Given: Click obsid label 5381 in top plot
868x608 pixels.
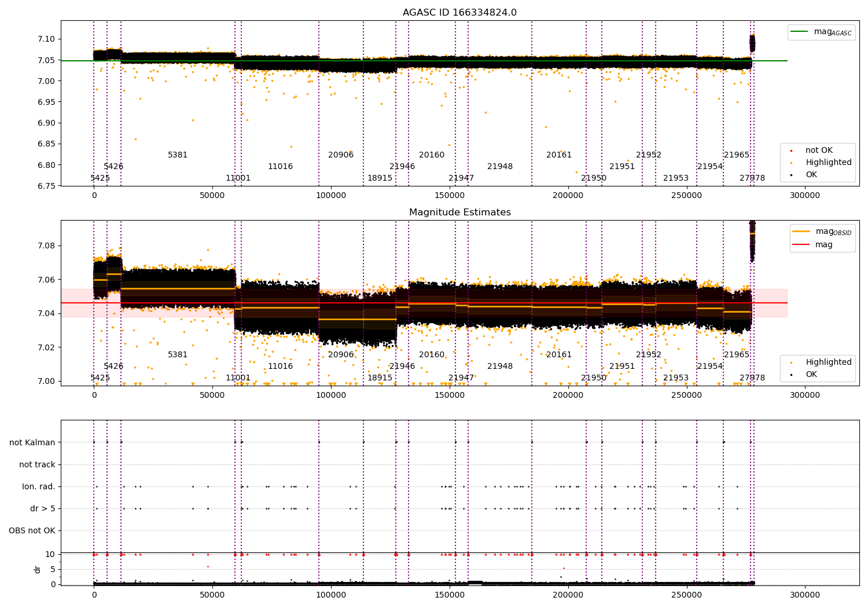Looking at the screenshot, I should pos(178,155).
